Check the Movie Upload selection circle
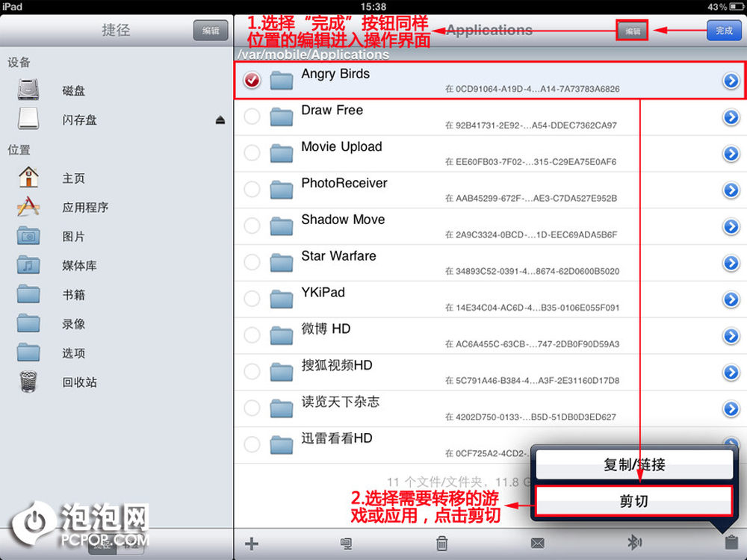747x560 pixels. [x=252, y=153]
